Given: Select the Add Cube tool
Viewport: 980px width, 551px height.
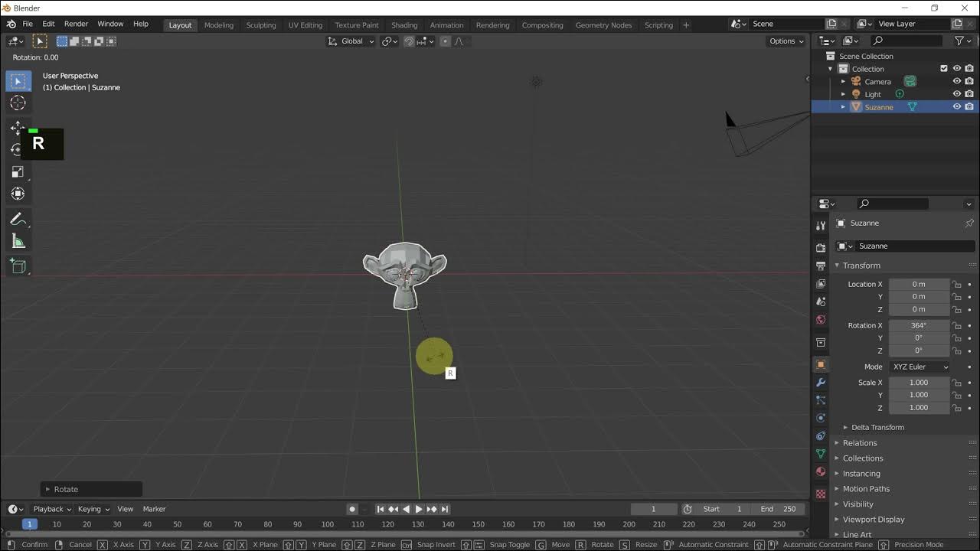Looking at the screenshot, I should (18, 267).
